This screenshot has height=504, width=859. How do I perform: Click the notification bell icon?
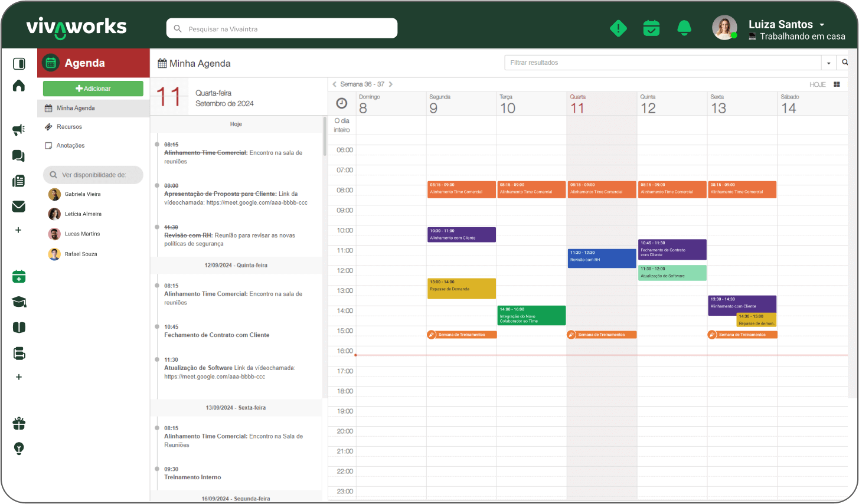684,28
